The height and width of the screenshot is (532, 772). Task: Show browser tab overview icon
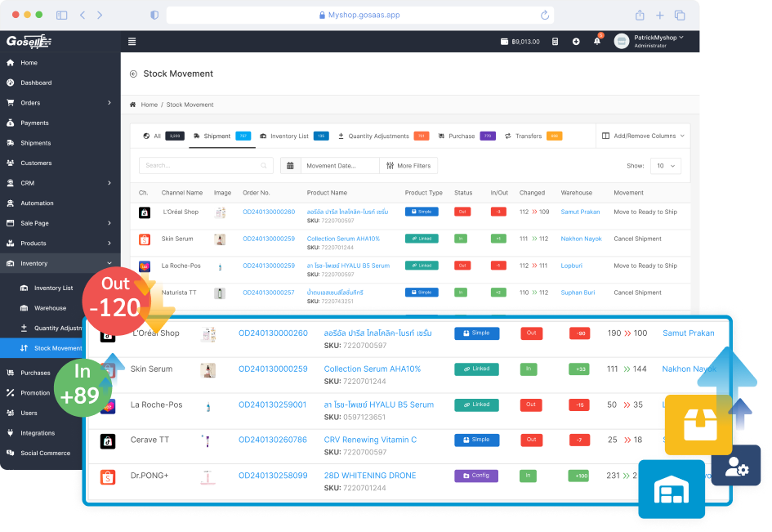(680, 16)
